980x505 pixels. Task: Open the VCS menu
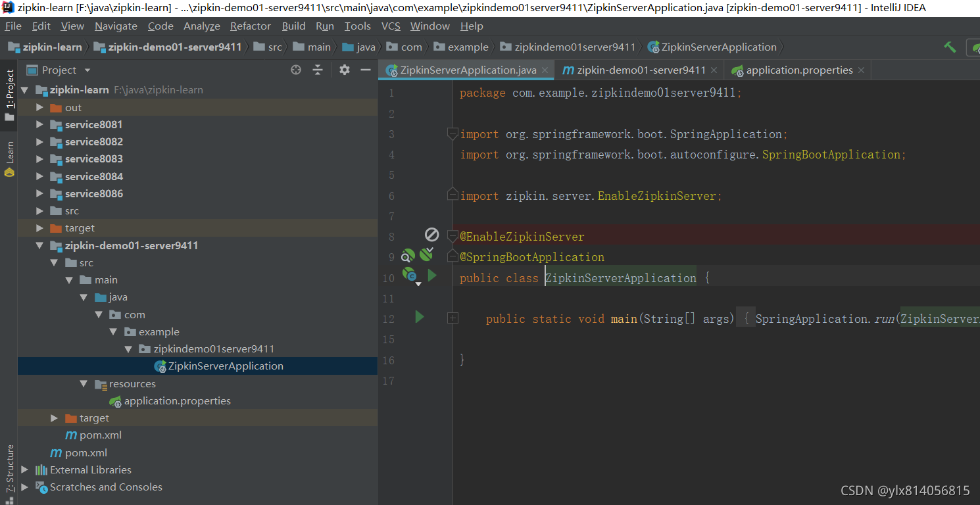coord(391,26)
